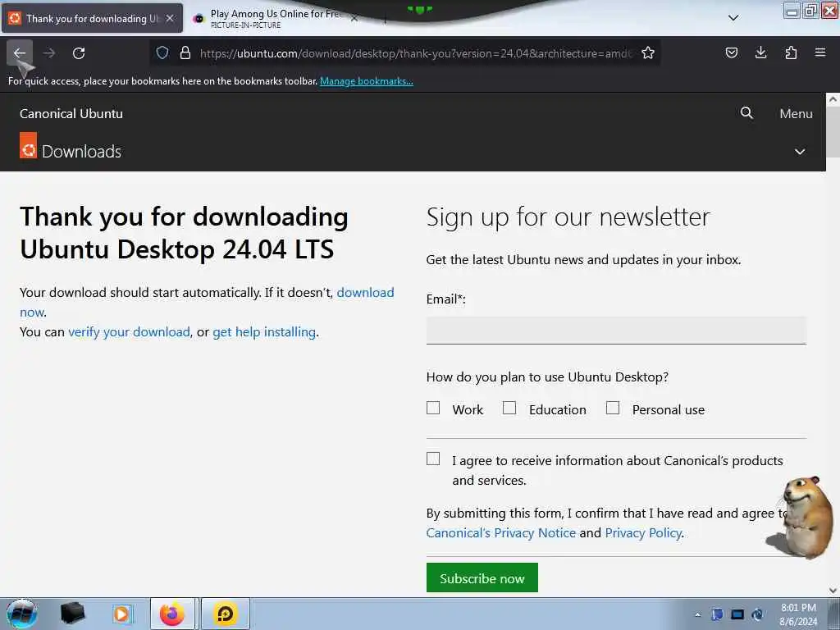
Task: Click the Subscribe now button
Action: [x=482, y=578]
